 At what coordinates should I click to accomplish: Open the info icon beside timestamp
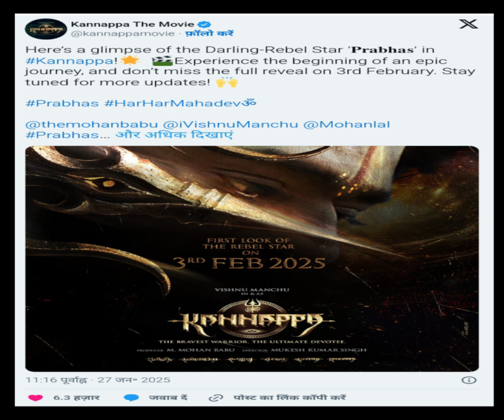click(469, 380)
